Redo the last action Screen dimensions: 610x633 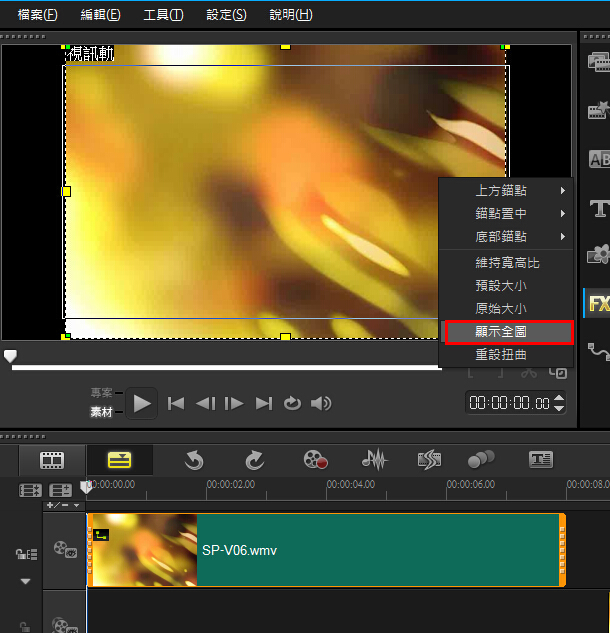click(255, 460)
